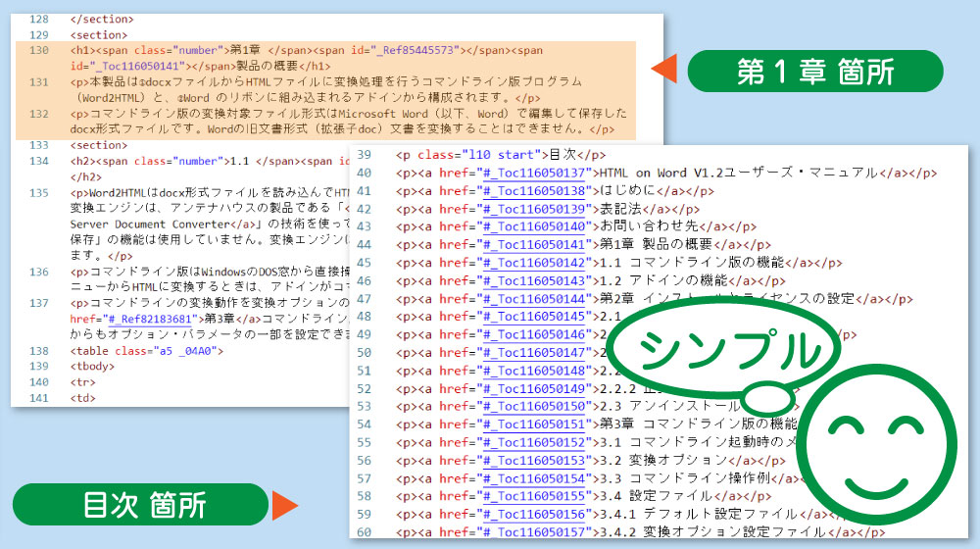Click line number 135 in the left panel
Viewport: 980px width, 549px height.
(x=39, y=193)
